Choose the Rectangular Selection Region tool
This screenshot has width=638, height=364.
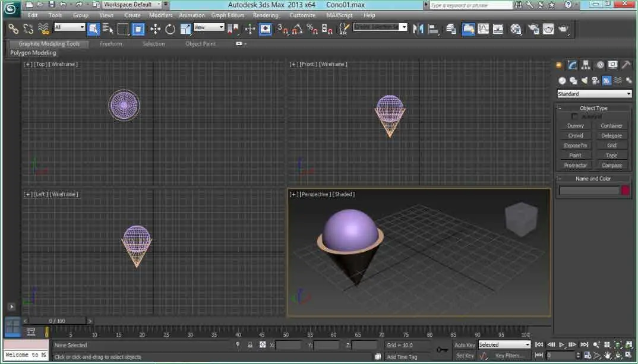pyautogui.click(x=123, y=29)
